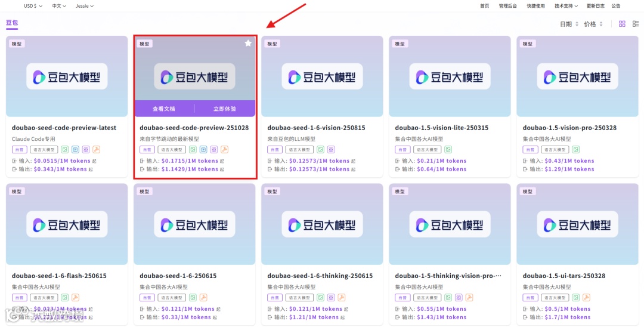Click the blue video icon on doubao-seed-code-preview-latest
Screen dimensions: 644x327
[x=76, y=150]
